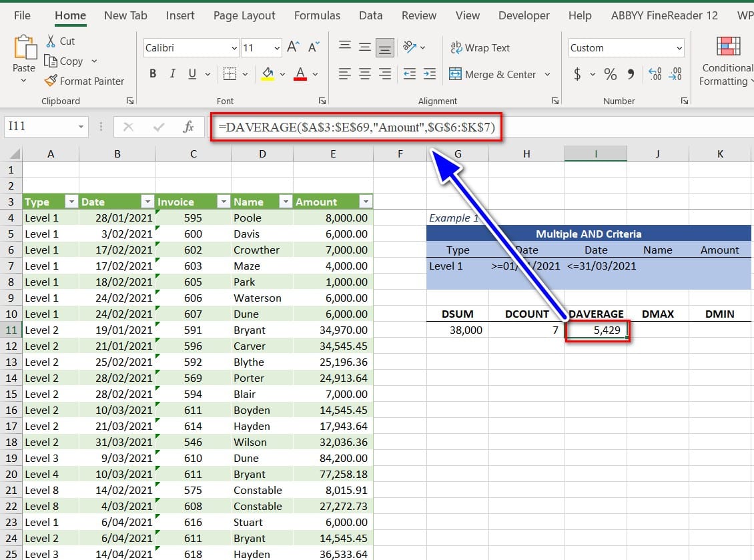This screenshot has width=754, height=560.
Task: Apply the percent style format
Action: (x=610, y=74)
